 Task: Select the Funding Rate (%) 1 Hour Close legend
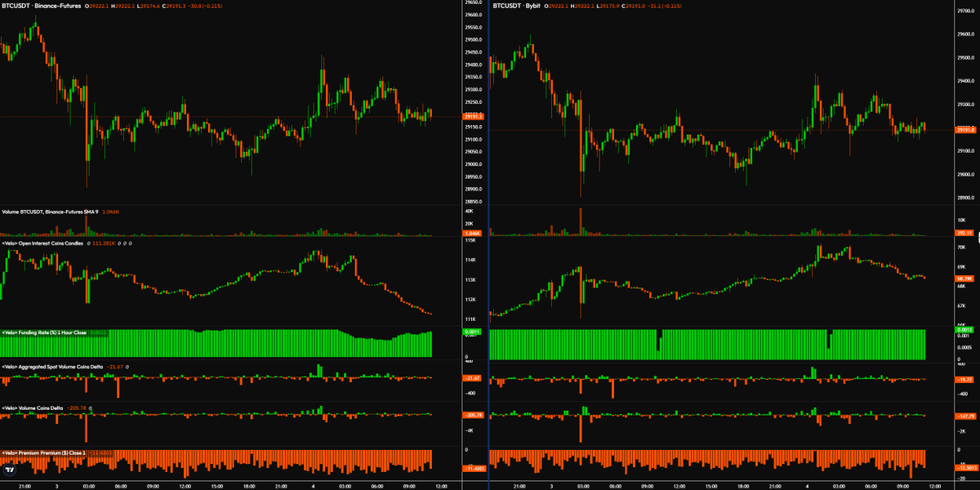[x=43, y=333]
